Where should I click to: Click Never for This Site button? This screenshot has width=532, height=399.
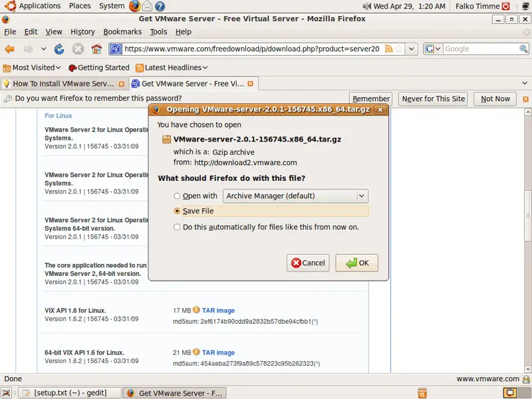[433, 99]
